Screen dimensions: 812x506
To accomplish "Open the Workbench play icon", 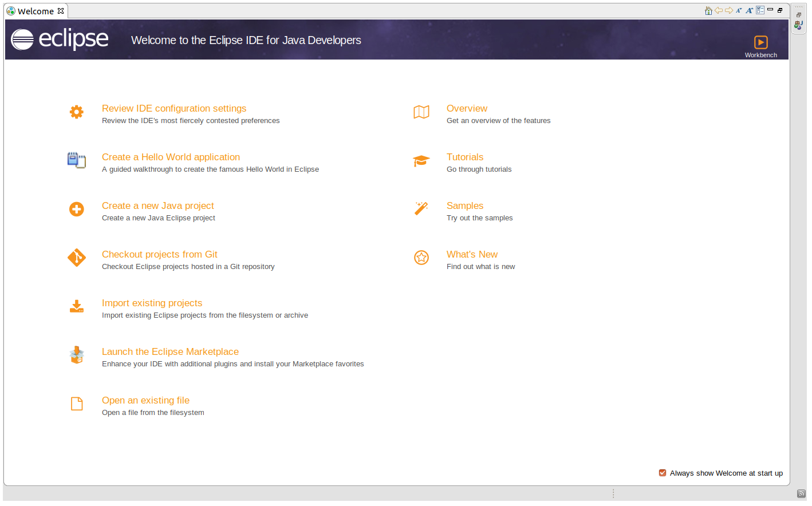I will point(761,42).
